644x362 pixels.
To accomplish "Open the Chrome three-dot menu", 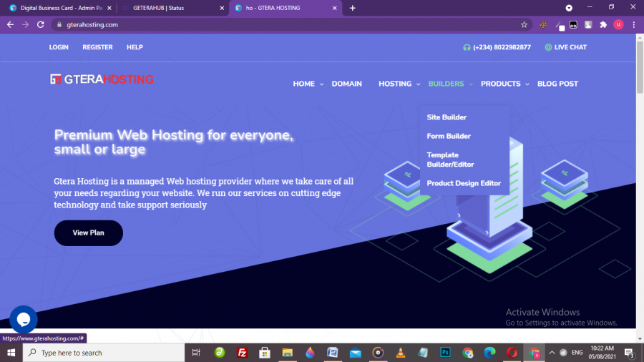I will (634, 24).
